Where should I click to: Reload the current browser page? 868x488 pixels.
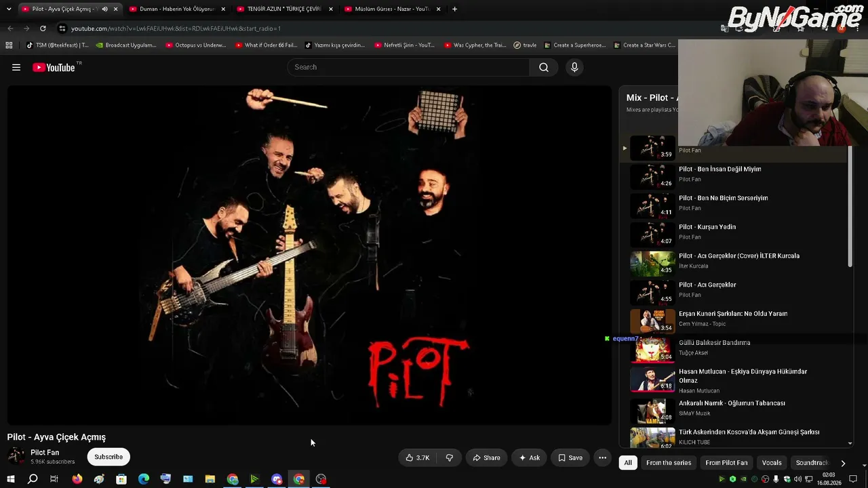43,28
